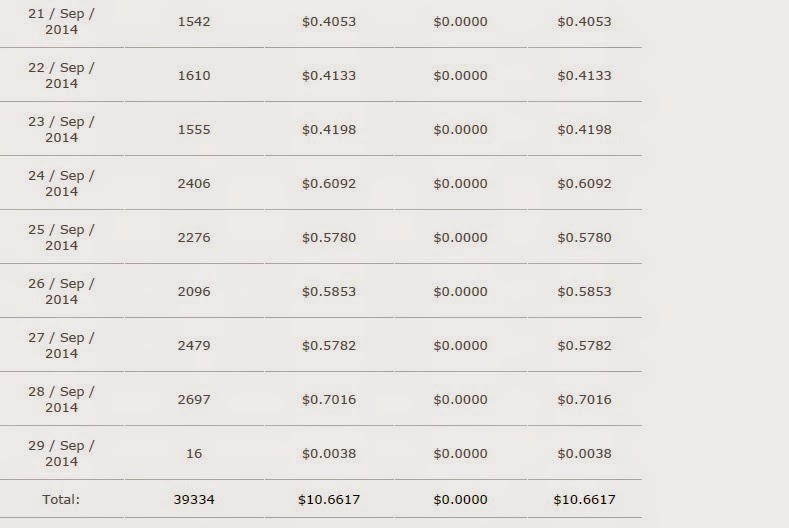789x528 pixels.
Task: Click the 2406 count cell
Action: (x=194, y=183)
